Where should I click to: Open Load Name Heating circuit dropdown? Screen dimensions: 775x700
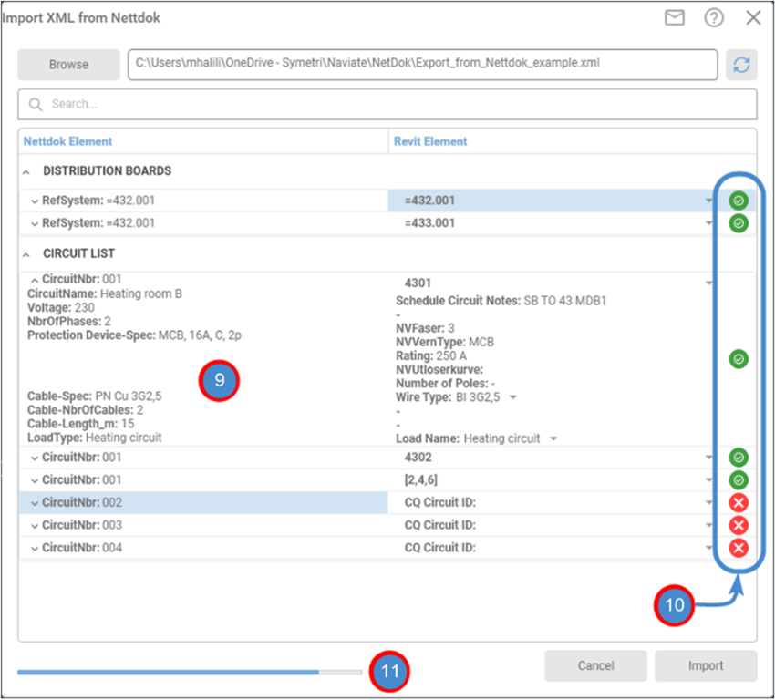552,438
